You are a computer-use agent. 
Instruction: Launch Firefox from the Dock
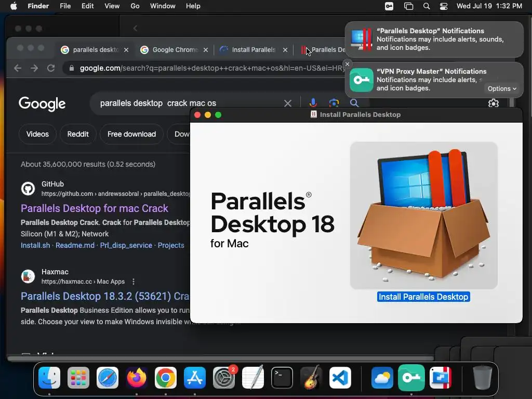pyautogui.click(x=137, y=378)
